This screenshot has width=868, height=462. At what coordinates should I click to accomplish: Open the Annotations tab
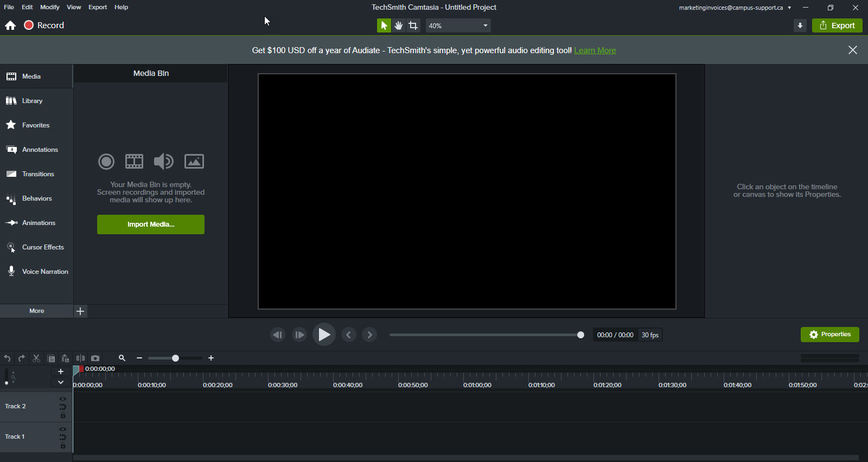click(36, 150)
